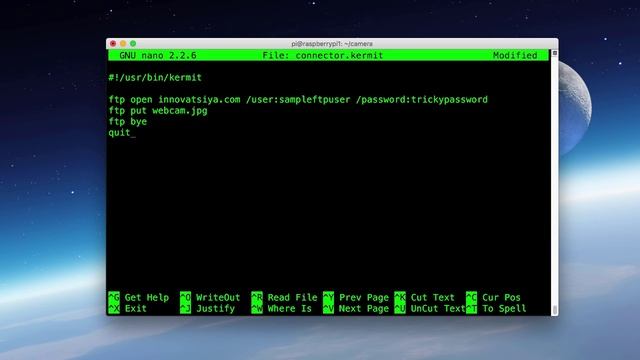Image resolution: width=640 pixels, height=360 pixels.
Task: Click the /password:trickypassword parameter
Action: click(x=422, y=100)
